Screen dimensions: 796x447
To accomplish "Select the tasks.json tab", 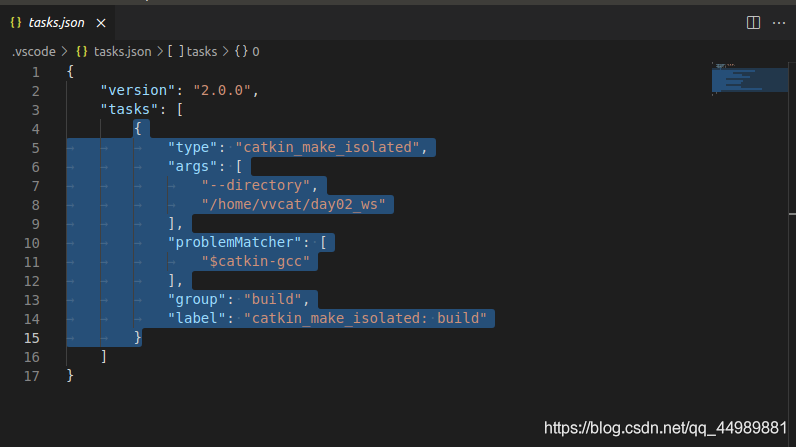I will coord(57,23).
